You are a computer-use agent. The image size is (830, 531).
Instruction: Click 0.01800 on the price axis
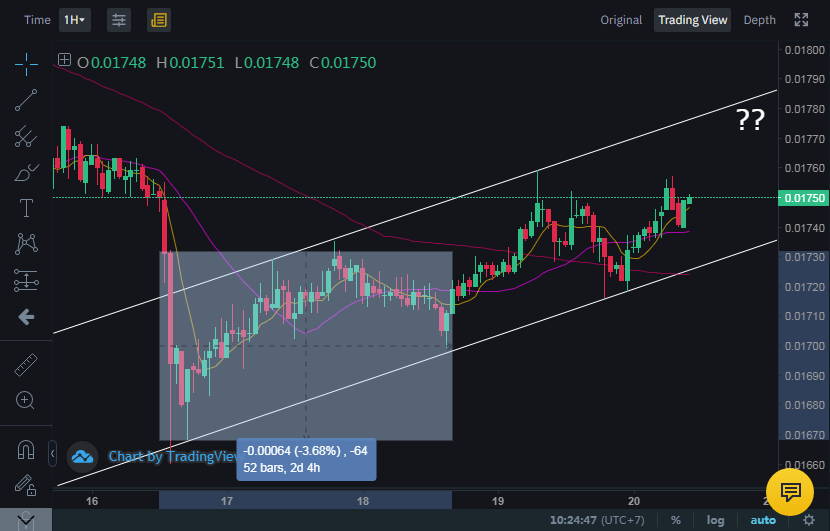click(804, 50)
